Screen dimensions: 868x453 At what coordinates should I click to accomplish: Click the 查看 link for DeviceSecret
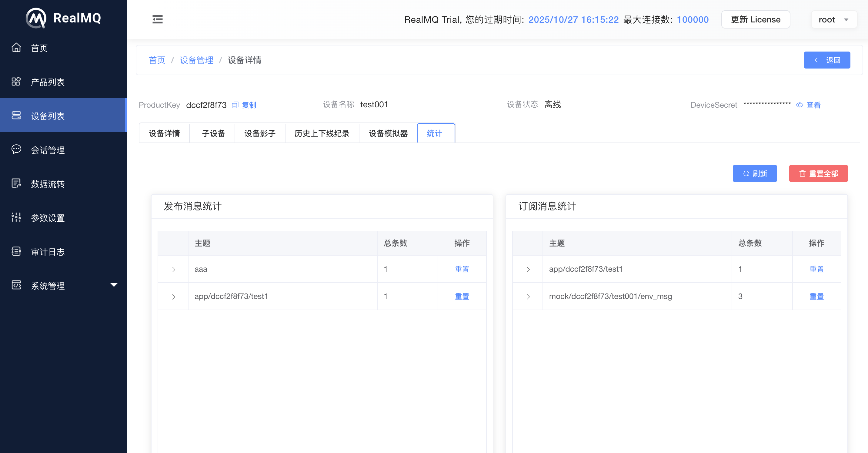click(x=813, y=105)
